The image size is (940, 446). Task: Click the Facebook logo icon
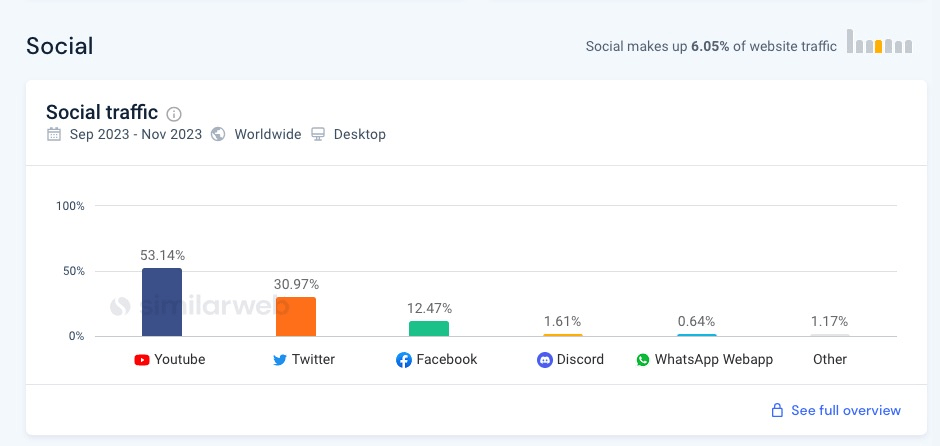pyautogui.click(x=404, y=360)
